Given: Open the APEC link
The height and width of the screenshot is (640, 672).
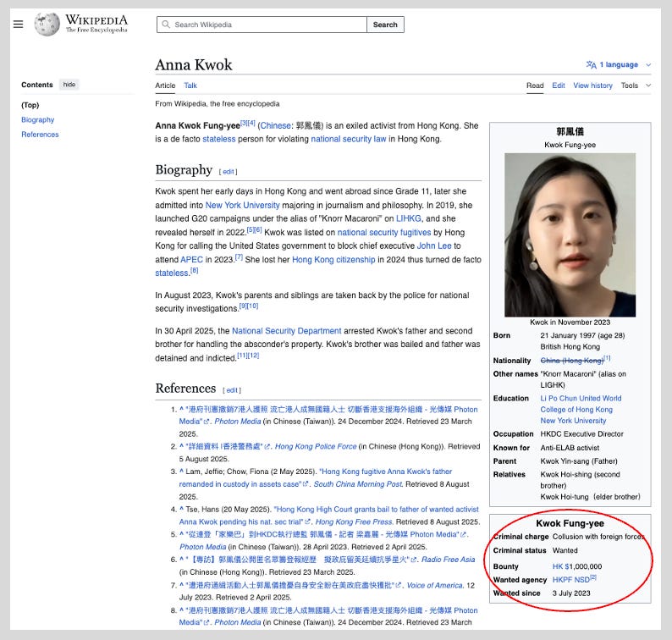Looking at the screenshot, I should point(191,259).
